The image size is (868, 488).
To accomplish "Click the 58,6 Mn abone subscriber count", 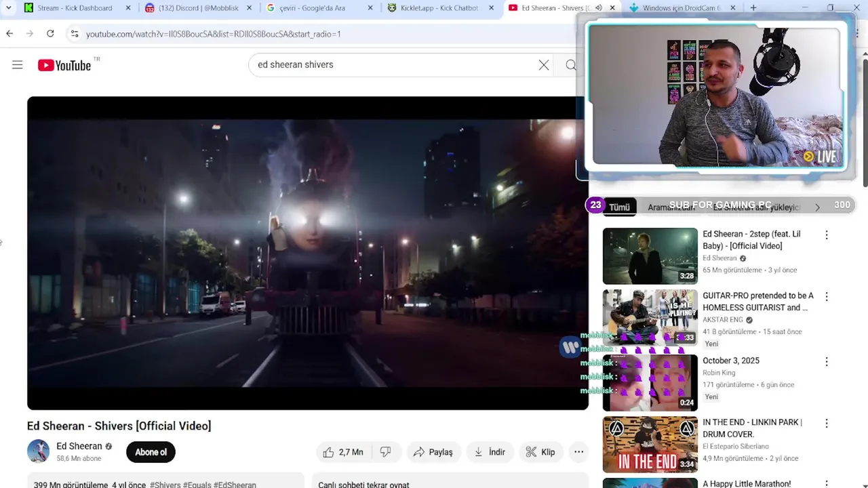I will [79, 459].
